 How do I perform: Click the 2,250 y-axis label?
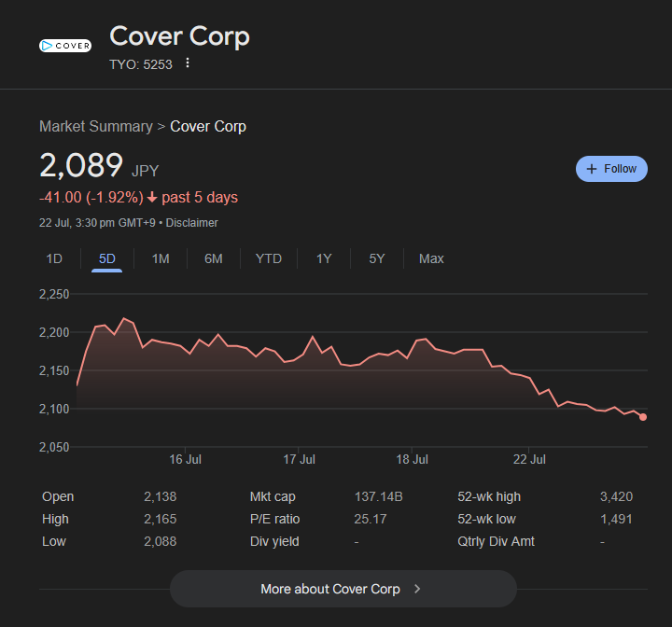pos(54,294)
